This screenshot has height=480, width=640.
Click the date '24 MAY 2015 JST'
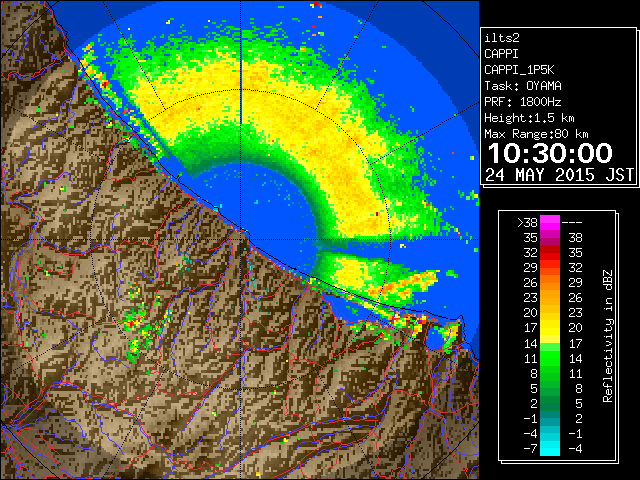pos(560,175)
